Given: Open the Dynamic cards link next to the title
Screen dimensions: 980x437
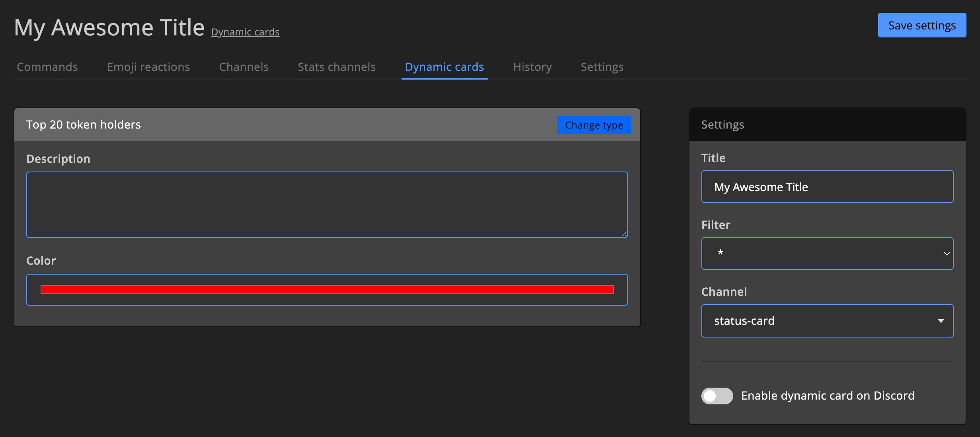Looking at the screenshot, I should click(x=245, y=32).
